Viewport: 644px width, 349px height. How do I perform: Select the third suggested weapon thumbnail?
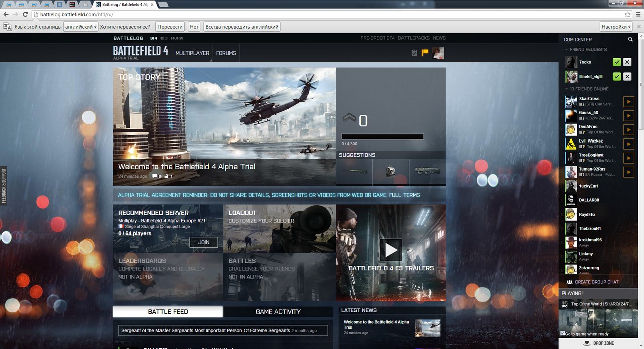[x=427, y=171]
